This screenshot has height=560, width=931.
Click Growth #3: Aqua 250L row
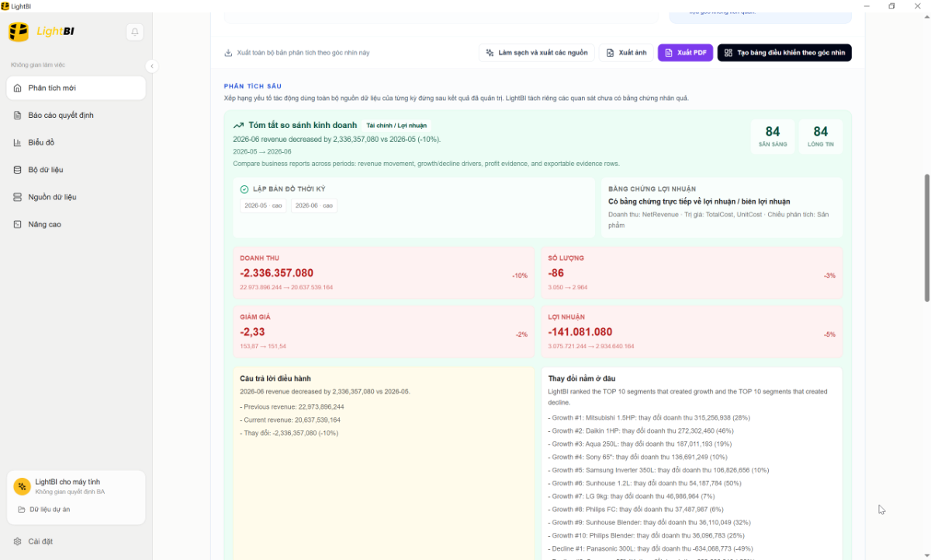(x=640, y=444)
